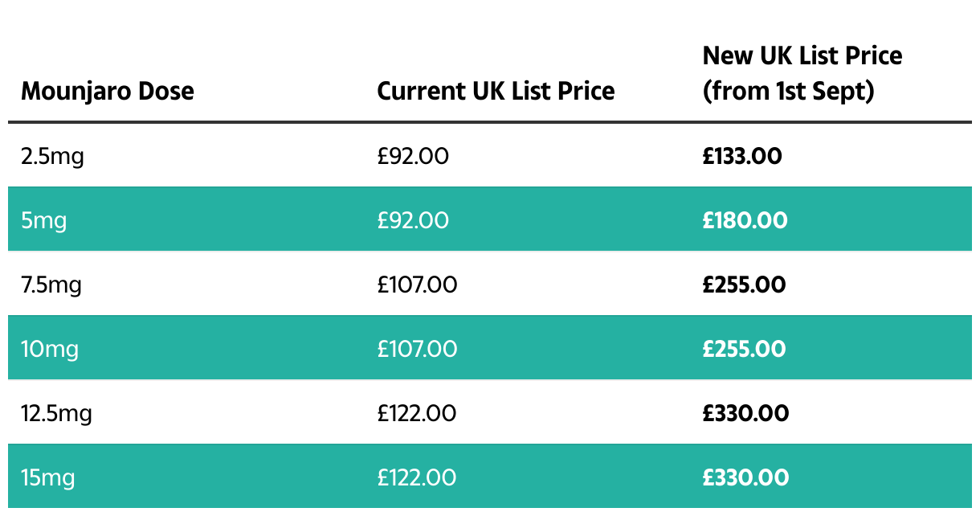Select the 12.5mg dose cell
Image resolution: width=980 pixels, height=516 pixels.
point(56,413)
